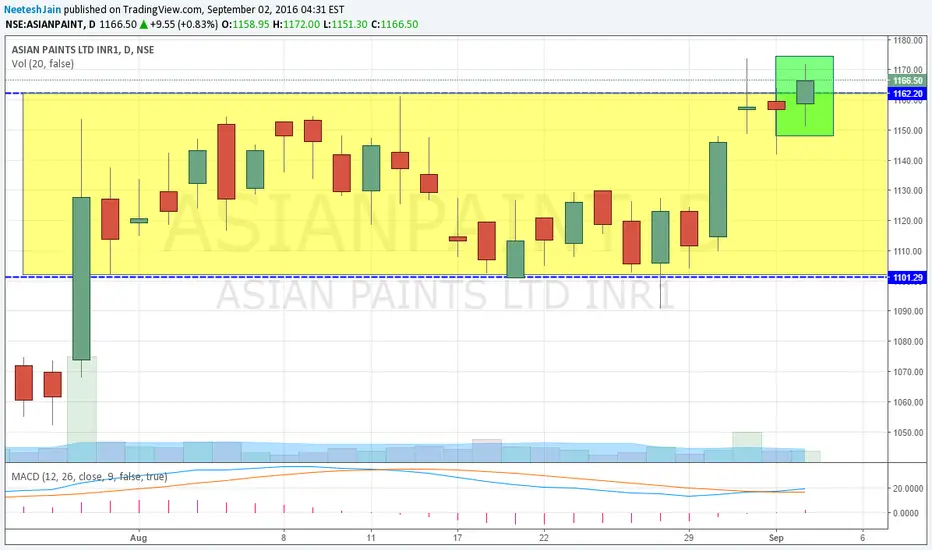Image resolution: width=932 pixels, height=550 pixels.
Task: Click the 20.0000 MACD axis label
Action: 908,489
